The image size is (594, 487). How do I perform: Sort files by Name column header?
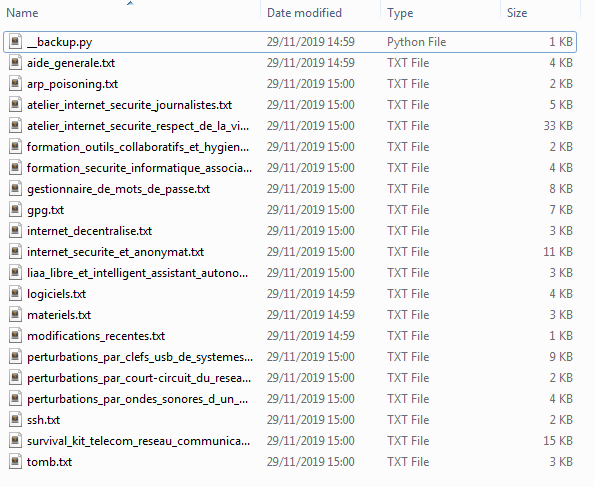(22, 13)
